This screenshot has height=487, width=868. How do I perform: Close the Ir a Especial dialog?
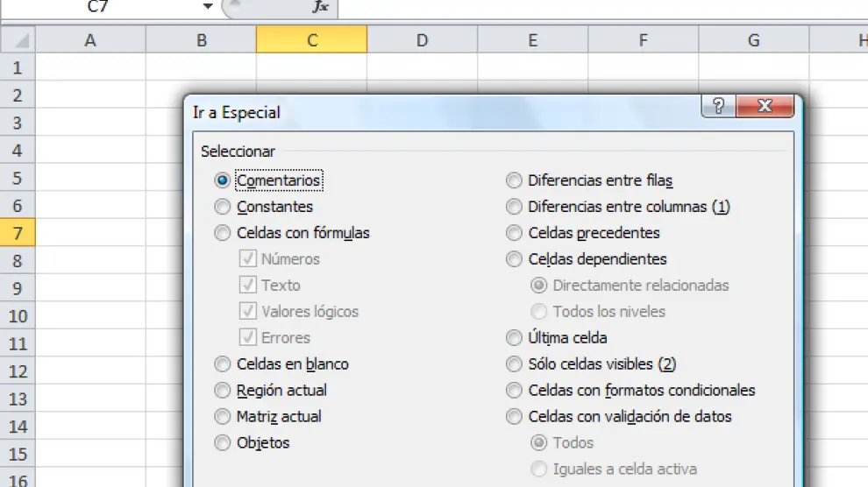[x=765, y=107]
